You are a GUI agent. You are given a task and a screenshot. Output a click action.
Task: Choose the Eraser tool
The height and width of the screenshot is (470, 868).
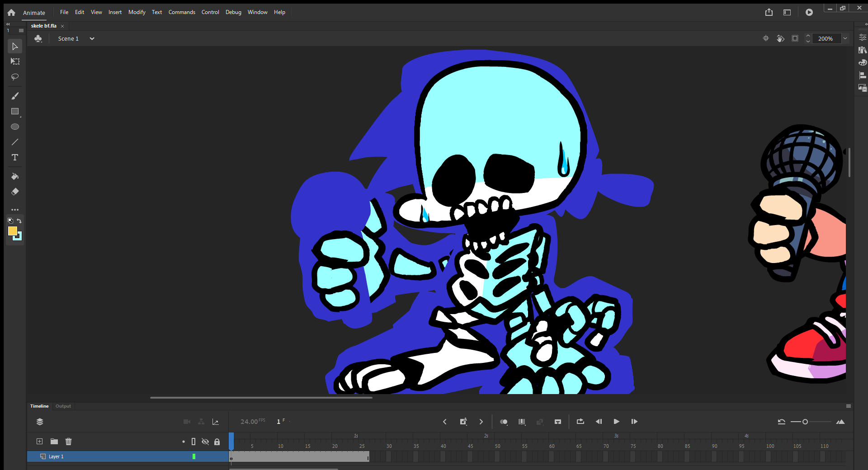[x=15, y=192]
